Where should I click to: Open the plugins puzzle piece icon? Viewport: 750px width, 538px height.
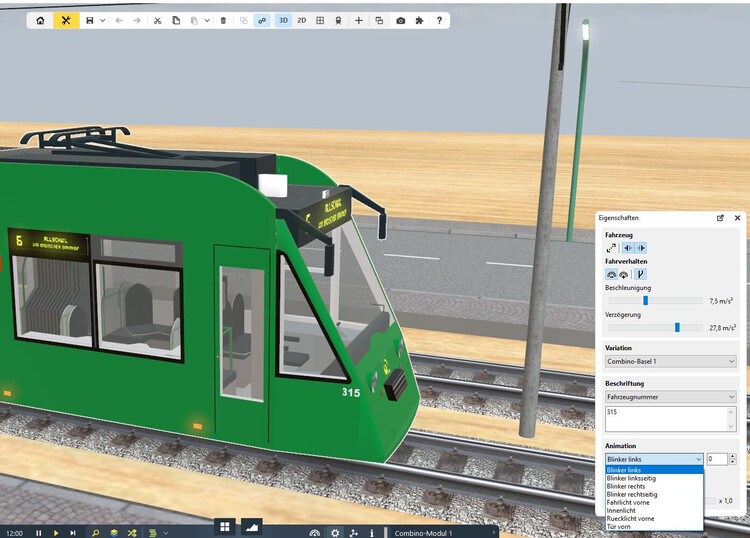tap(419, 20)
